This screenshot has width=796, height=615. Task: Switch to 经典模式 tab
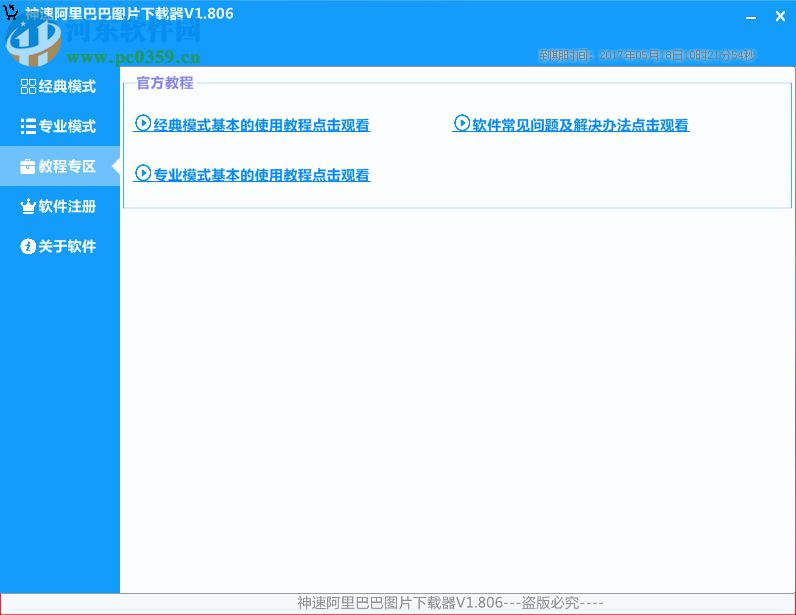click(x=59, y=86)
